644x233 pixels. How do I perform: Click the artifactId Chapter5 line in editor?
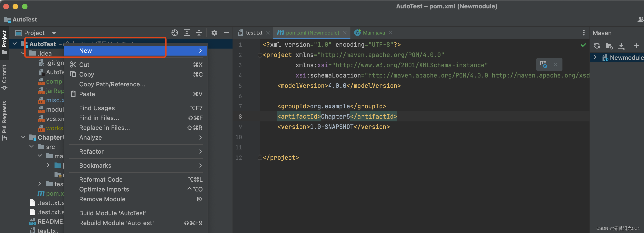[x=337, y=116]
